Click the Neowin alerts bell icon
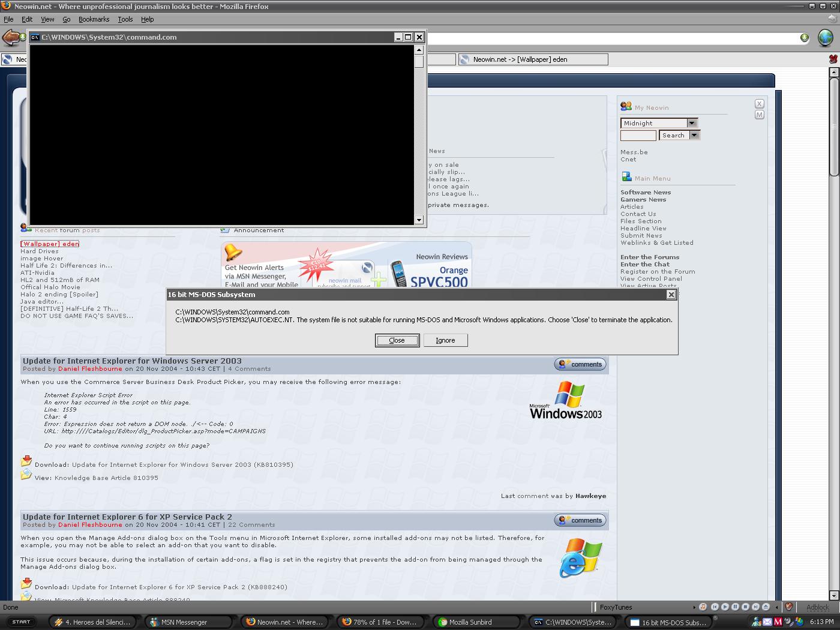The image size is (840, 630). coord(233,252)
